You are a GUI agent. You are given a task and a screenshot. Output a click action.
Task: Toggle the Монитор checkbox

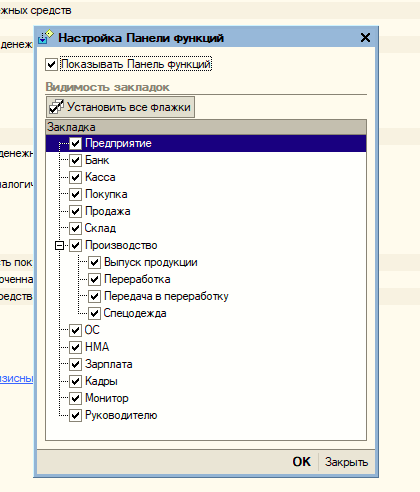coord(75,398)
